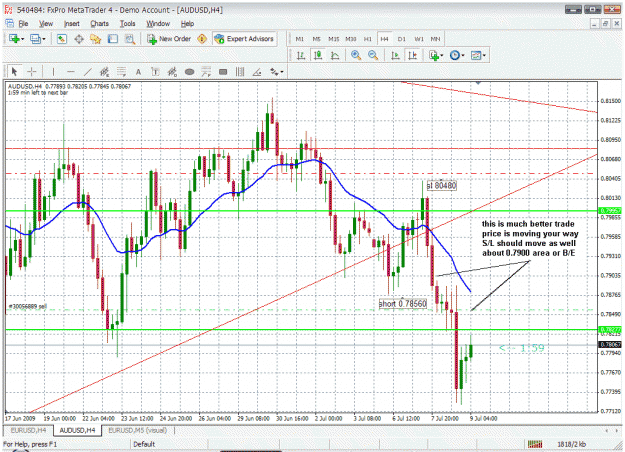This screenshot has height=452, width=625.
Task: Open the File menu
Action: point(23,24)
